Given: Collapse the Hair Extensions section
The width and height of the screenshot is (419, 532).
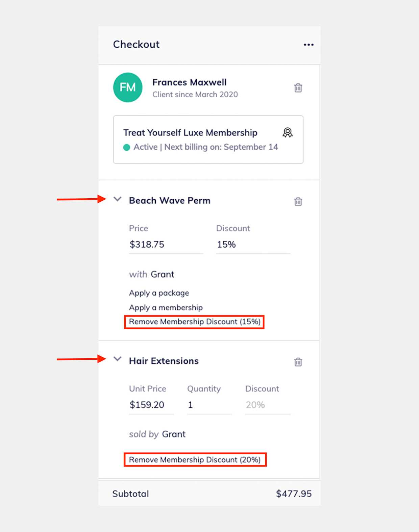Looking at the screenshot, I should [118, 359].
